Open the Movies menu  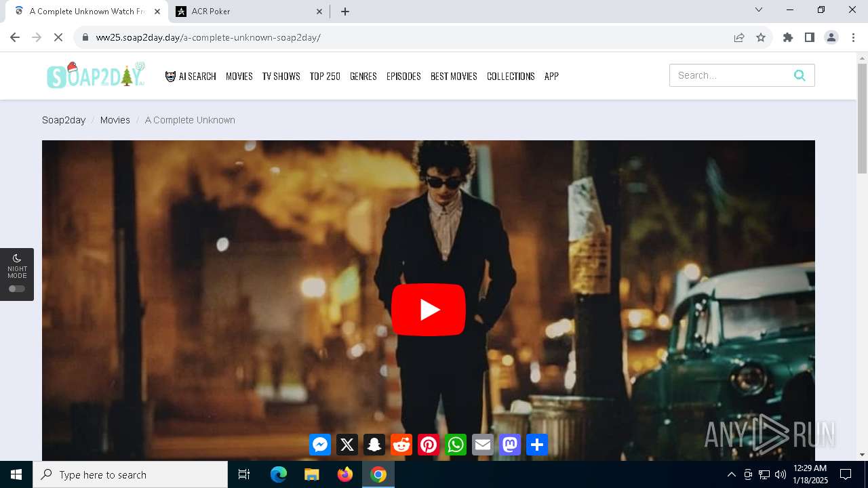239,76
